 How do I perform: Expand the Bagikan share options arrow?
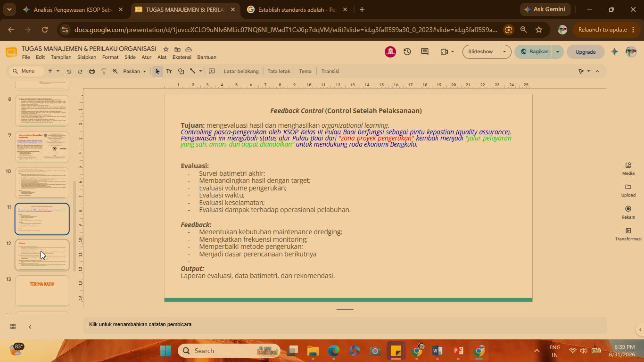click(x=557, y=51)
